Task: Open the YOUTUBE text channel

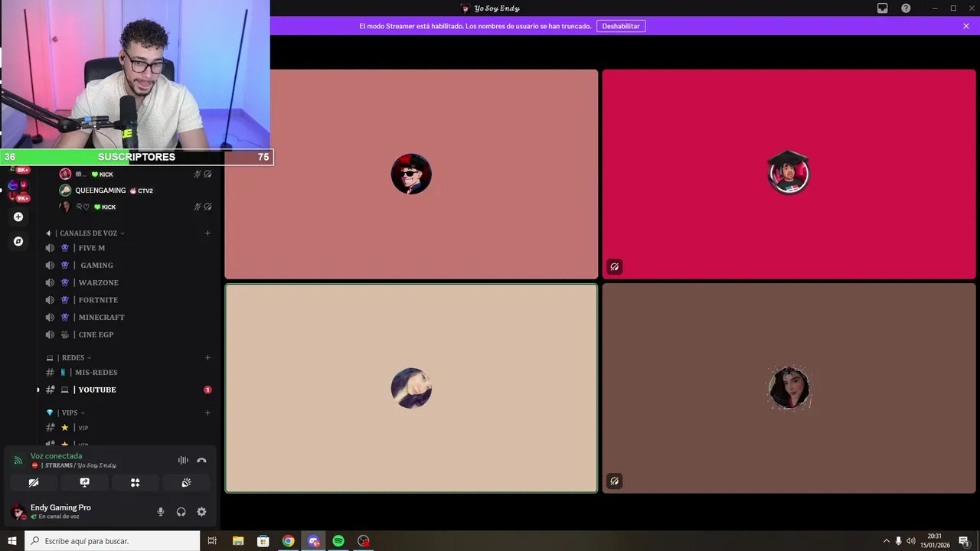Action: [127, 390]
